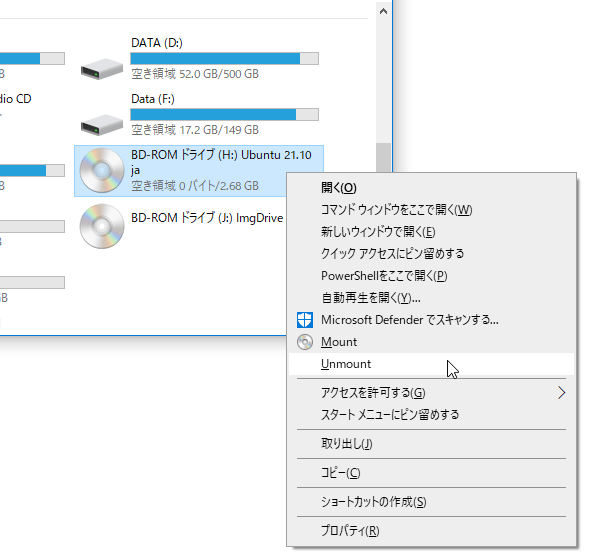This screenshot has width=590, height=560.
Task: Click the Mount disc icon in the context menu
Action: pyautogui.click(x=304, y=342)
